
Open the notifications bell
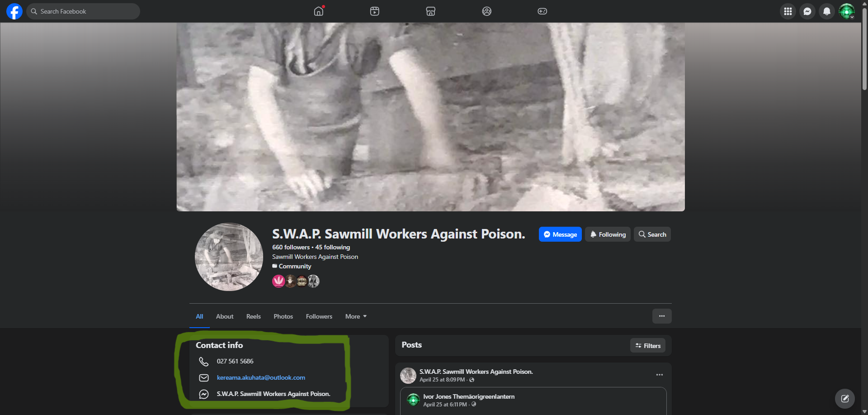point(827,11)
